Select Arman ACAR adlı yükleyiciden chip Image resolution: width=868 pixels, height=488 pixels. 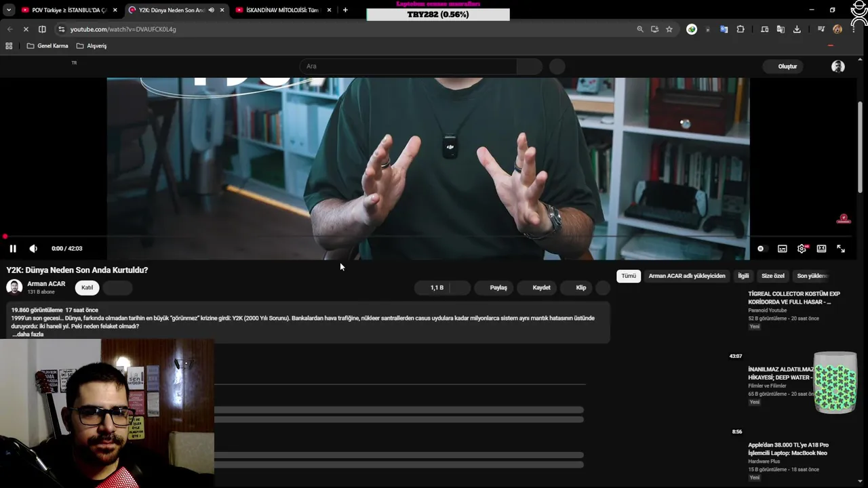pyautogui.click(x=687, y=276)
